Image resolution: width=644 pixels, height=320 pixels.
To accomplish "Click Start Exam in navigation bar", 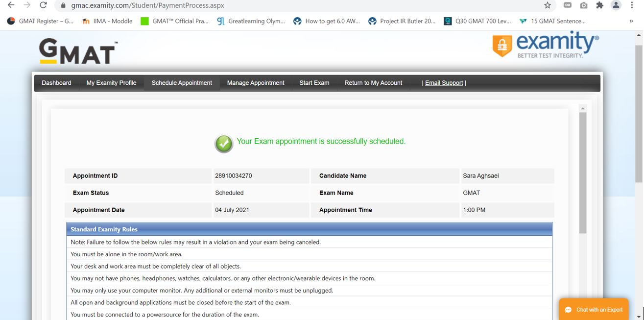I will pos(314,83).
